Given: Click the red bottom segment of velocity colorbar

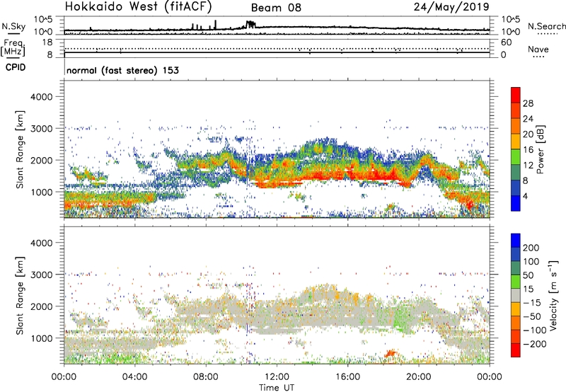Looking at the screenshot, I should [x=516, y=350].
